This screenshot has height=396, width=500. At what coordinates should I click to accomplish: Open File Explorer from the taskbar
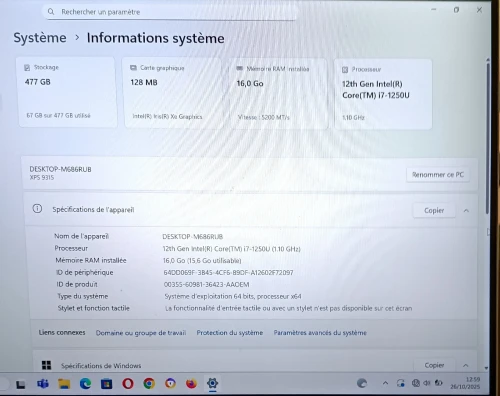(x=64, y=384)
